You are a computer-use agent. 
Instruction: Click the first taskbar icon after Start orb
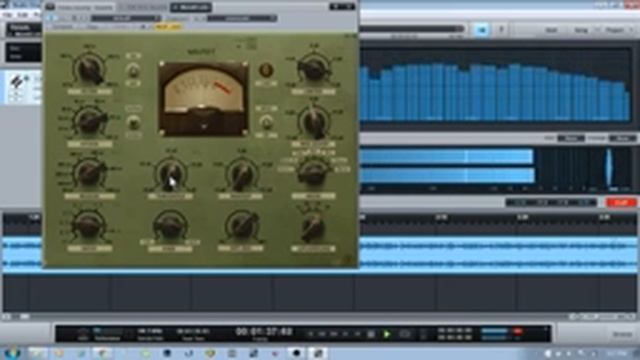pos(37,353)
